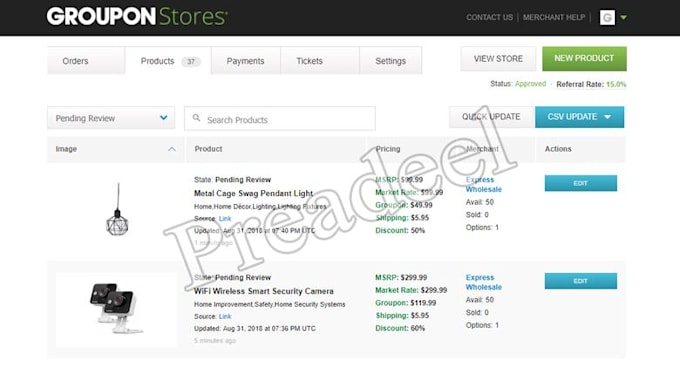Click the Pricing column header

[x=388, y=149]
